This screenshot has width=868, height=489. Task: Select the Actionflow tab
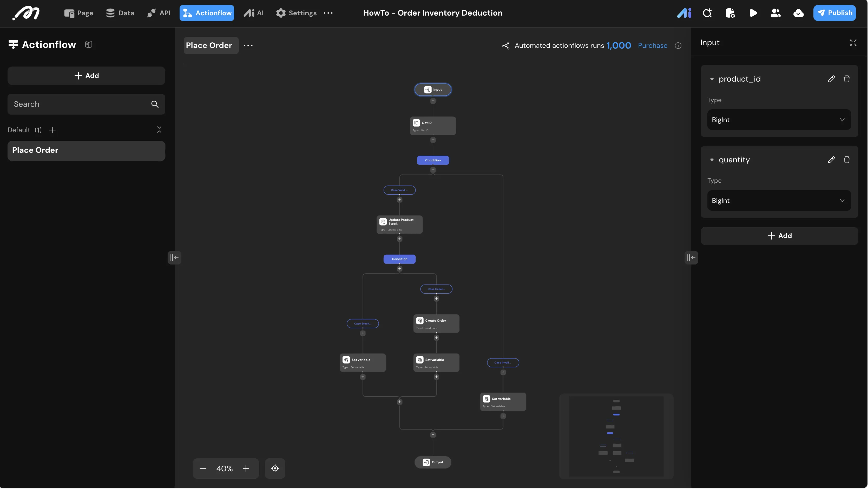[x=207, y=13]
